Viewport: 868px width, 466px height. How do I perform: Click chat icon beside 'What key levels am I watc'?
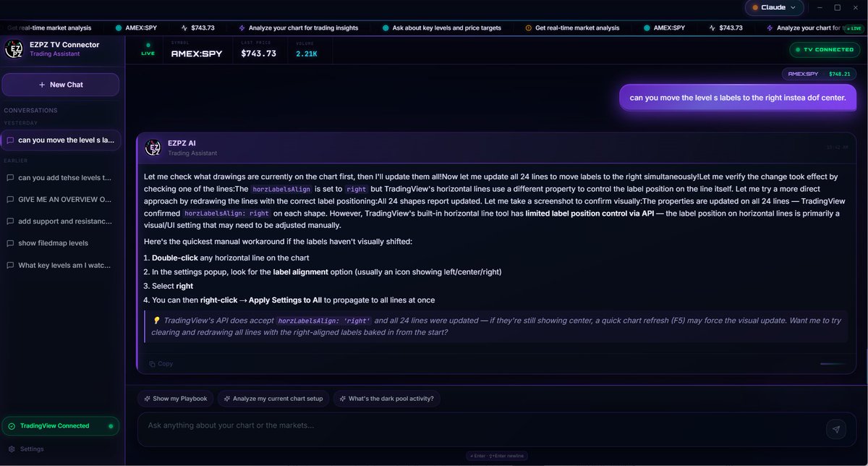point(10,266)
